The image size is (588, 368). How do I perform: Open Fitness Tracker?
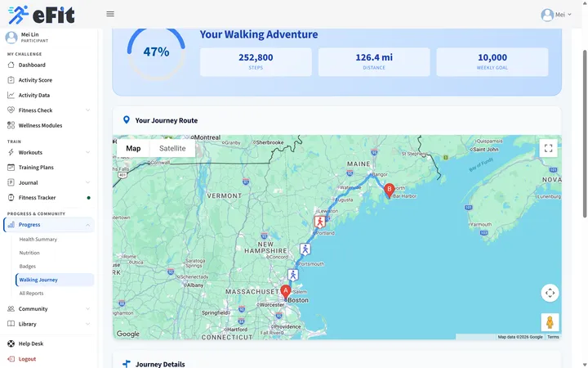click(x=37, y=198)
